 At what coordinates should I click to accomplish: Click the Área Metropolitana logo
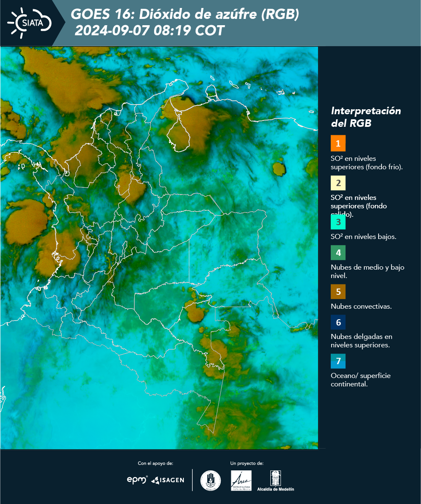pyautogui.click(x=241, y=480)
